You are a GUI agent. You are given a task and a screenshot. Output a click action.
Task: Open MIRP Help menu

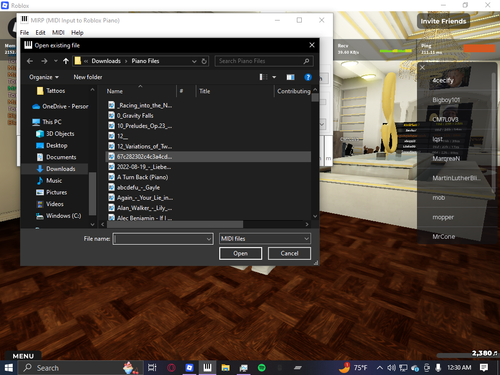(x=77, y=33)
